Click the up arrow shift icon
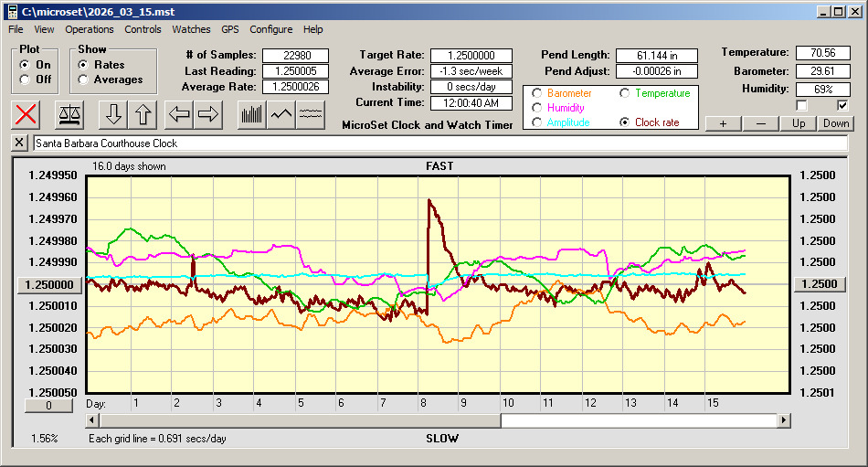This screenshot has height=467, width=868. (143, 114)
